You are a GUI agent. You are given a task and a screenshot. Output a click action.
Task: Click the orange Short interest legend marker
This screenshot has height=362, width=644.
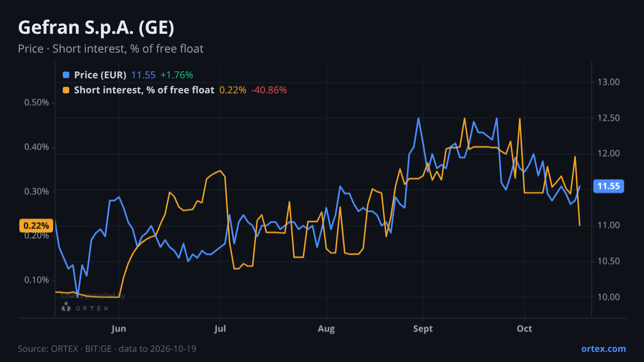pos(66,90)
